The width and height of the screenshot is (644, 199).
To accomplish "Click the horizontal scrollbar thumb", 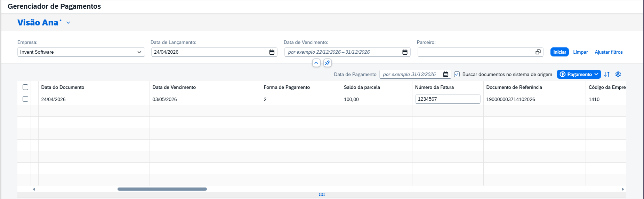I will (162, 189).
